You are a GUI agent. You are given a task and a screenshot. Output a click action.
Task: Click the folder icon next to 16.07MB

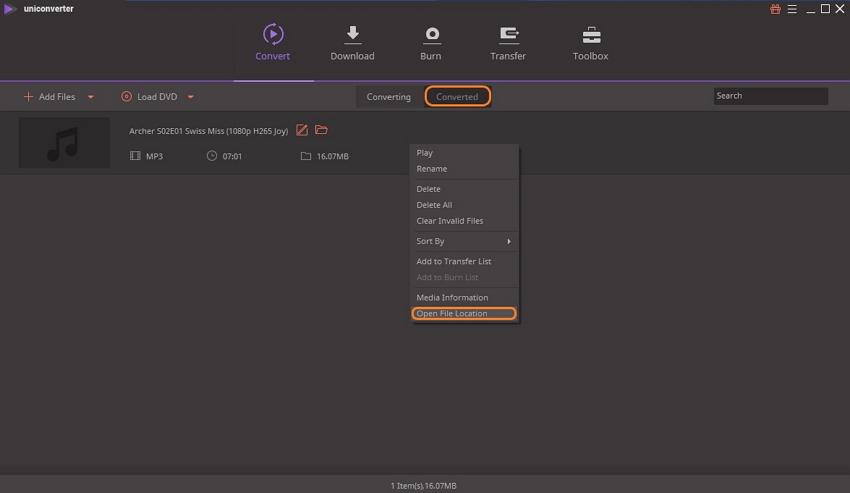point(306,156)
